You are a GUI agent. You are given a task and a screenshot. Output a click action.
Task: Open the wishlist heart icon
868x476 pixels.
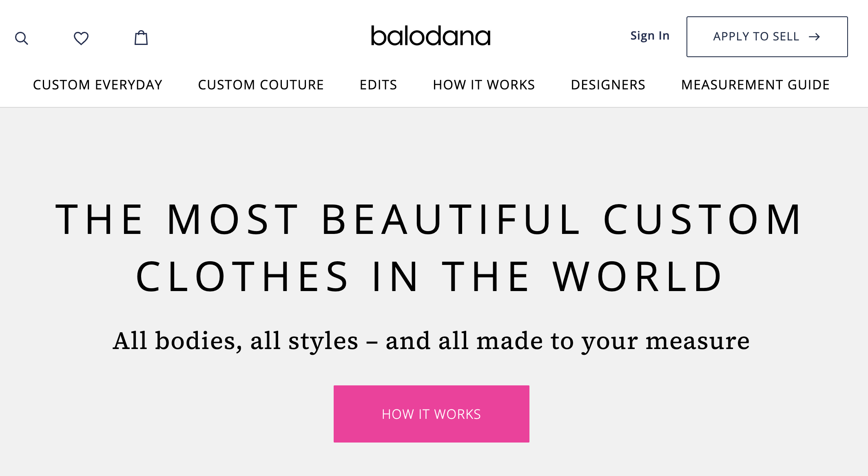pos(81,38)
